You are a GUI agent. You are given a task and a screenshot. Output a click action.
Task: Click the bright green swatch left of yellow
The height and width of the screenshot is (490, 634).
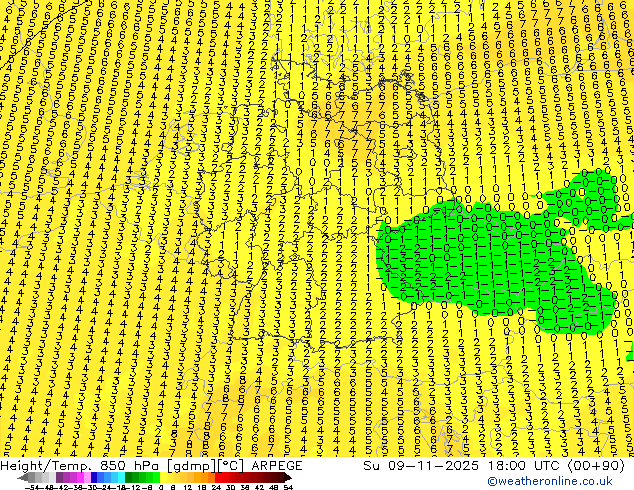[x=156, y=478]
